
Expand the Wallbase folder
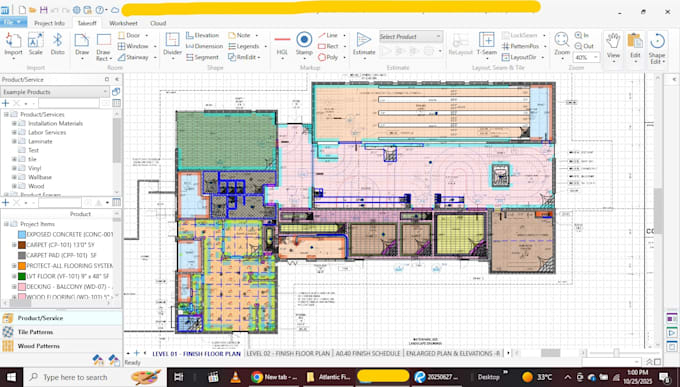pos(14,177)
